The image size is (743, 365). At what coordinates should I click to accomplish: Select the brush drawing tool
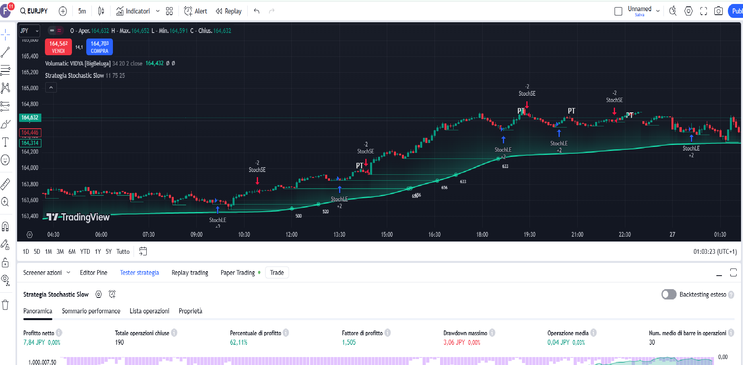pyautogui.click(x=5, y=124)
